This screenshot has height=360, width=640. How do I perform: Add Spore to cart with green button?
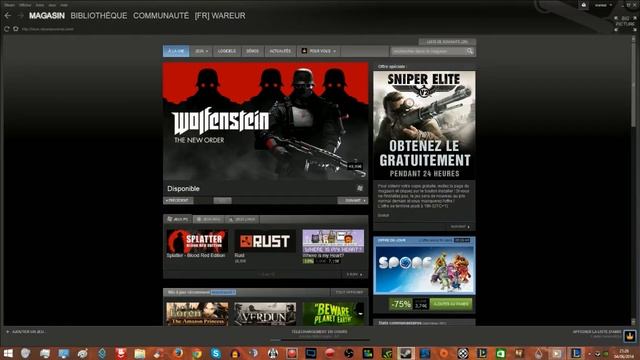451,304
